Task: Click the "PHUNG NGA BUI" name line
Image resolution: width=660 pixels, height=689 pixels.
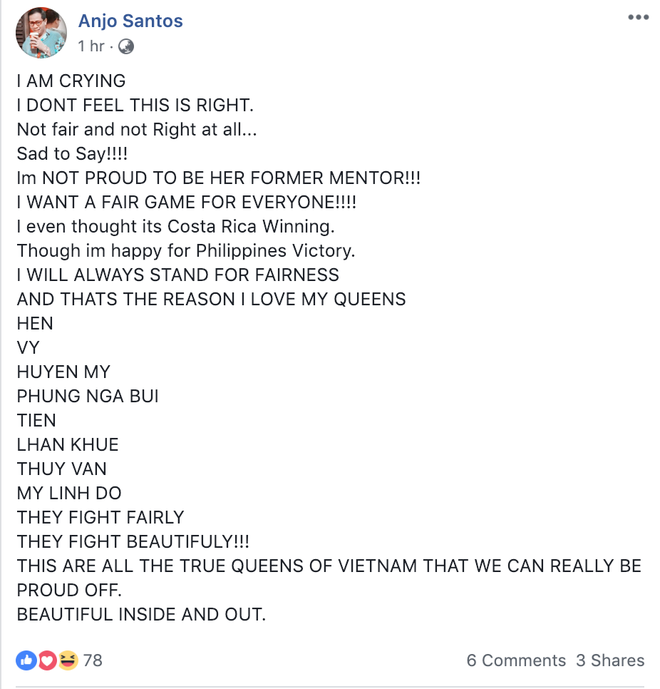Action: click(88, 396)
